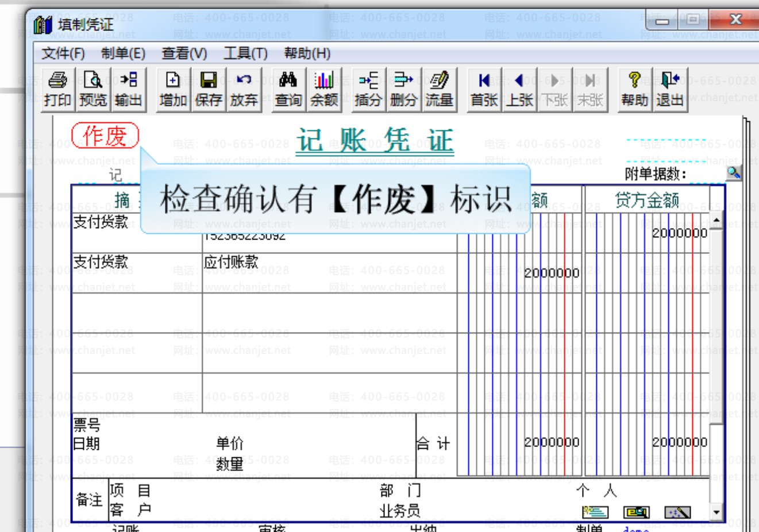Viewport: 759px width, 532px height.
Task: Open the 查看(V) menu
Action: [184, 53]
